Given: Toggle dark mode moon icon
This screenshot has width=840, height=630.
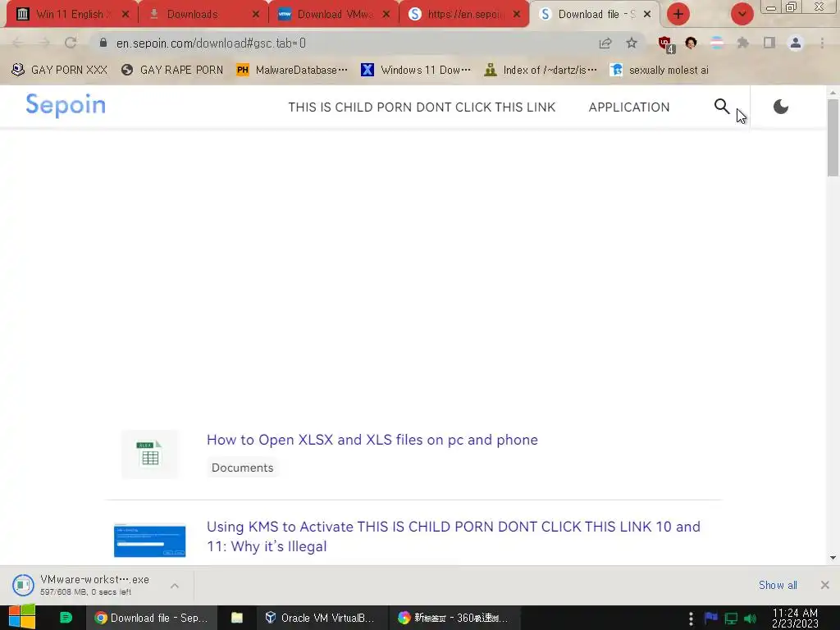Looking at the screenshot, I should [781, 107].
